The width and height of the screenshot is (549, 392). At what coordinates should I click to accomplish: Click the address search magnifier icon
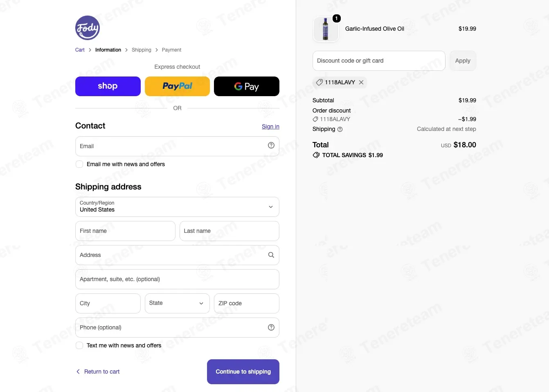tap(271, 255)
